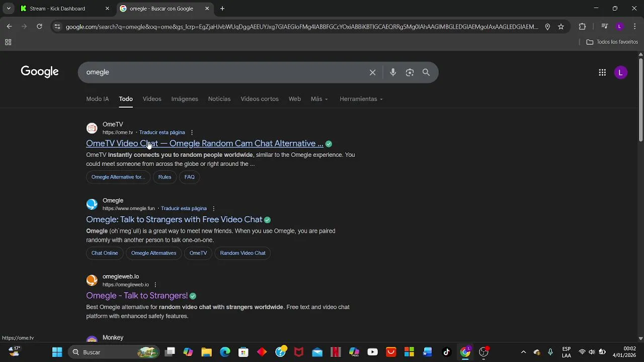This screenshot has width=644, height=362.
Task: Open the OmeTV Video Chat result link
Action: pos(205,144)
